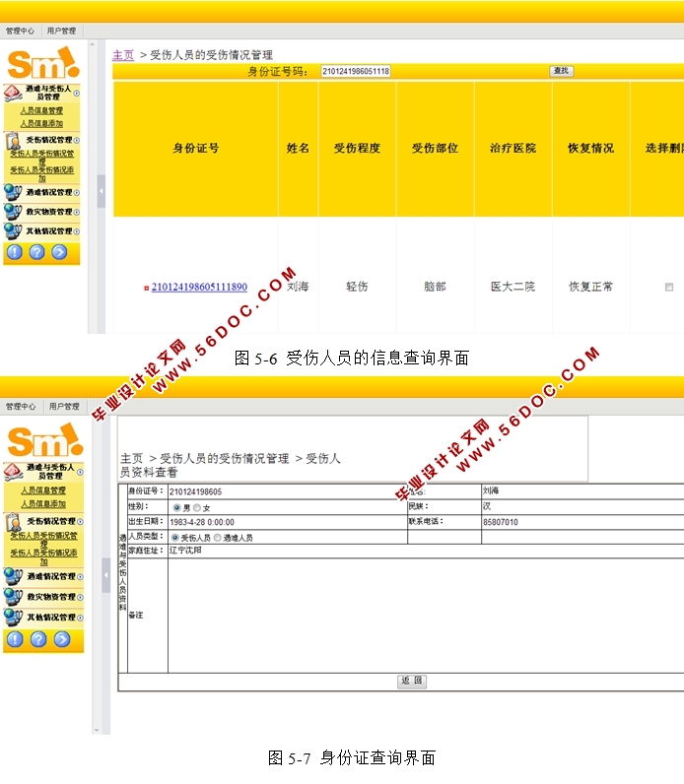Screen dimensions: 684x784
Task: Click 救灾物资管理 globe icon in Figure 5-7 sidebar
Action: (13, 597)
